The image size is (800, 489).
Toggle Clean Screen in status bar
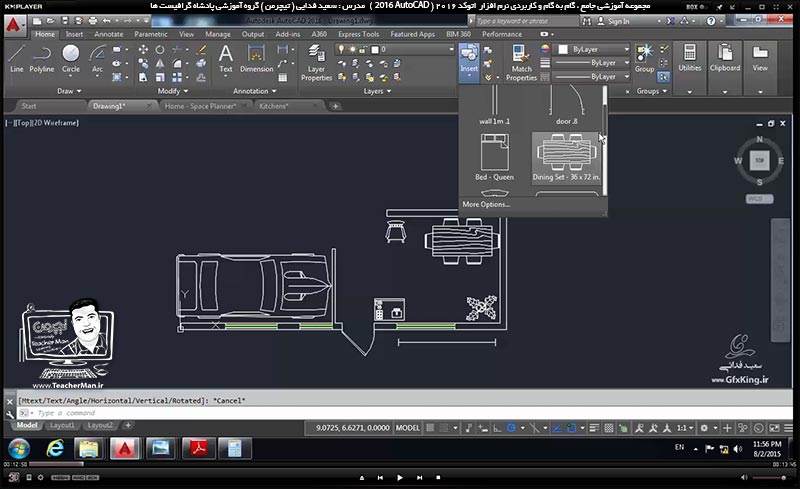(x=774, y=428)
